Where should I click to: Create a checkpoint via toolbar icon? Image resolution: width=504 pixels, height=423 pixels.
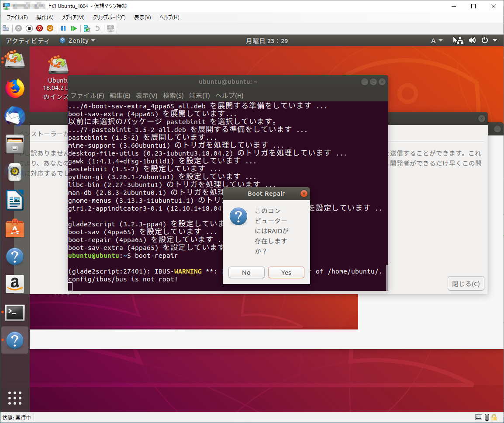click(x=87, y=28)
